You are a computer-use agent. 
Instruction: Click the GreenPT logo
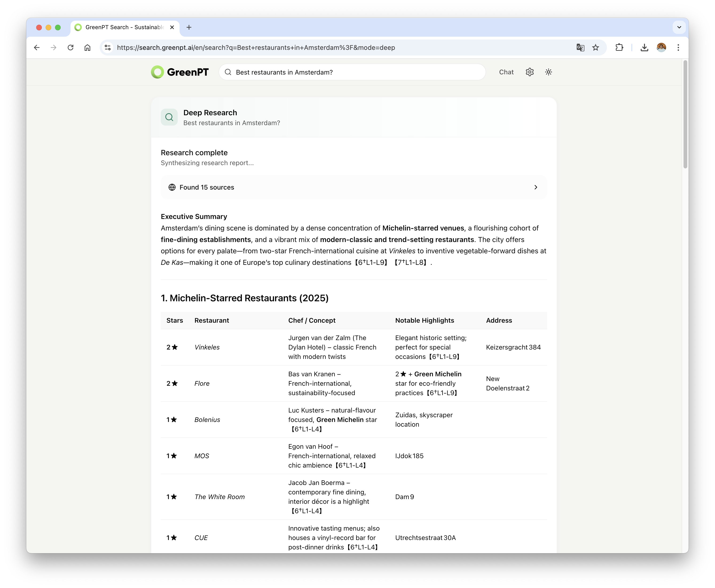coord(180,72)
